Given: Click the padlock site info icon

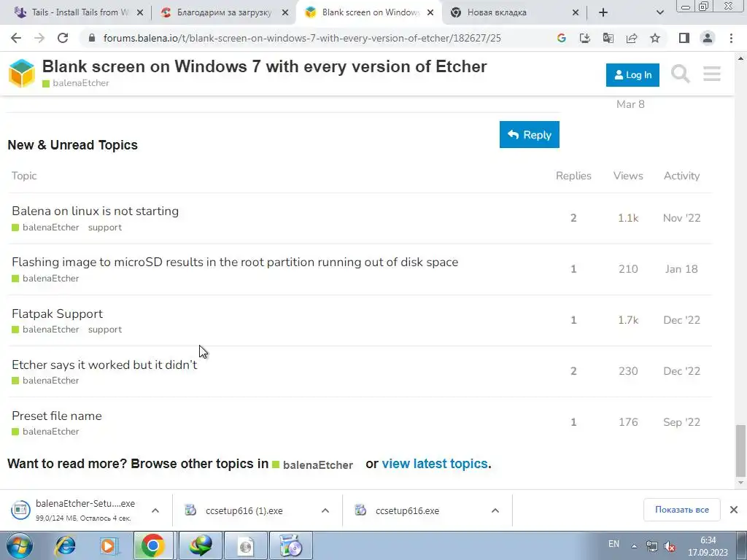Looking at the screenshot, I should pyautogui.click(x=93, y=38).
